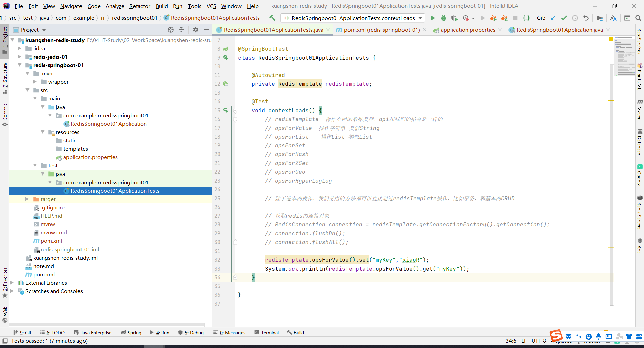Toggle the Commit tool window button

point(5,115)
